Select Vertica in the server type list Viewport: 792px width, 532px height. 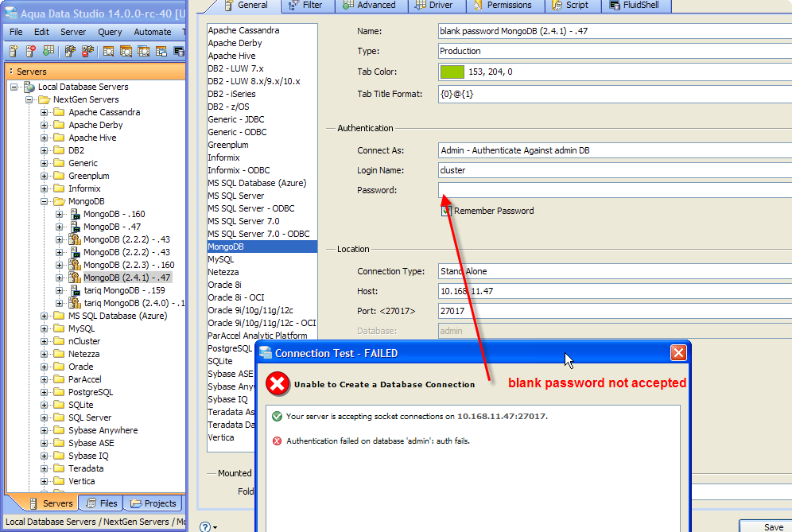(x=231, y=437)
